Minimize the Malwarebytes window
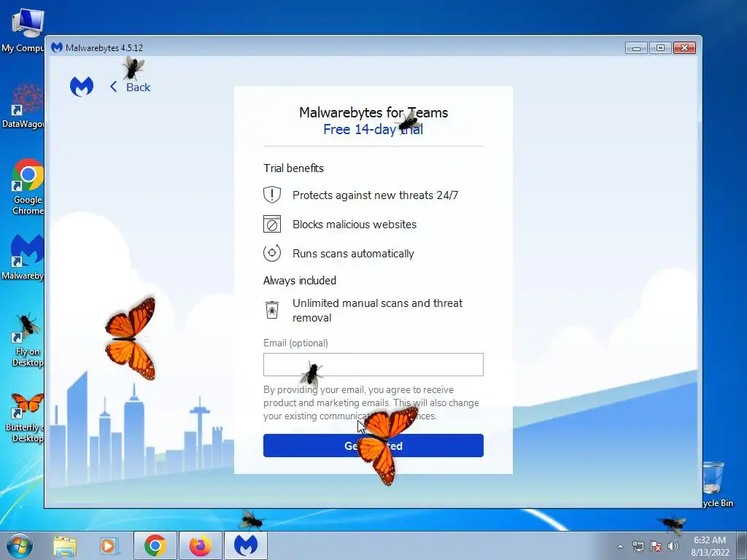 [636, 47]
